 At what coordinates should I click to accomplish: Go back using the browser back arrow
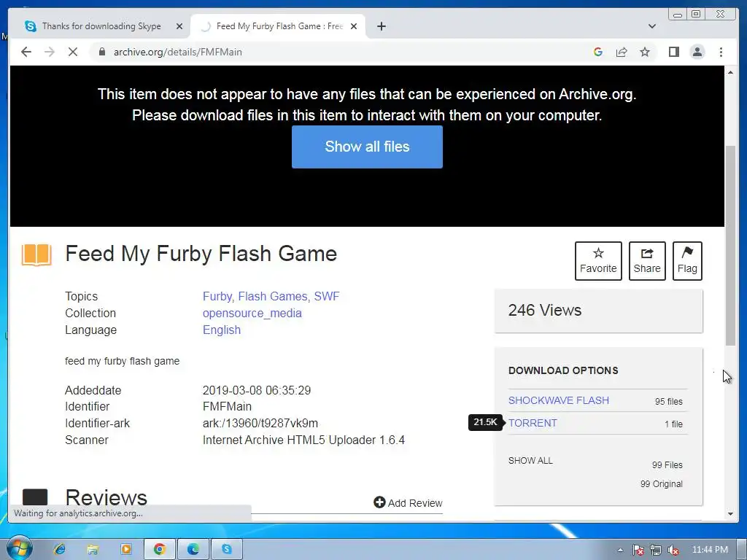26,52
